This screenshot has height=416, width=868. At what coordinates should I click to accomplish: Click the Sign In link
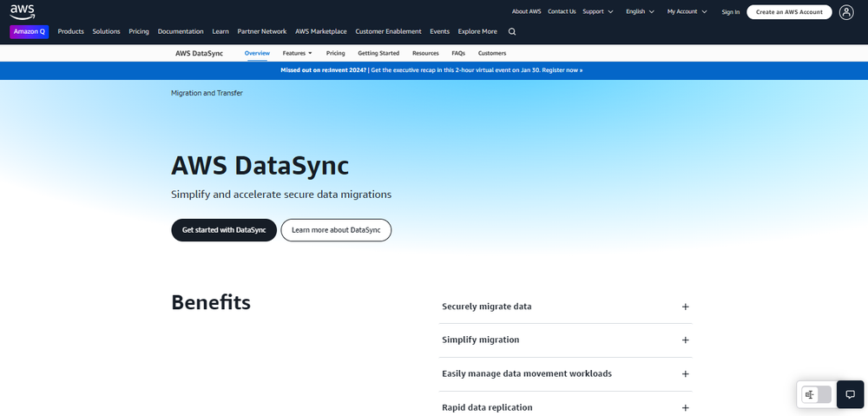tap(731, 12)
